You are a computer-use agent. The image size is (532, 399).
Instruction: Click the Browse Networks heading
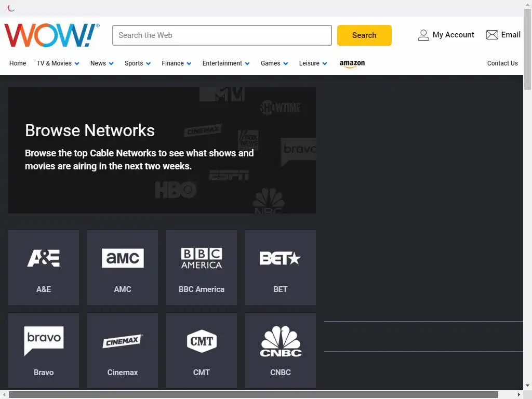click(90, 130)
